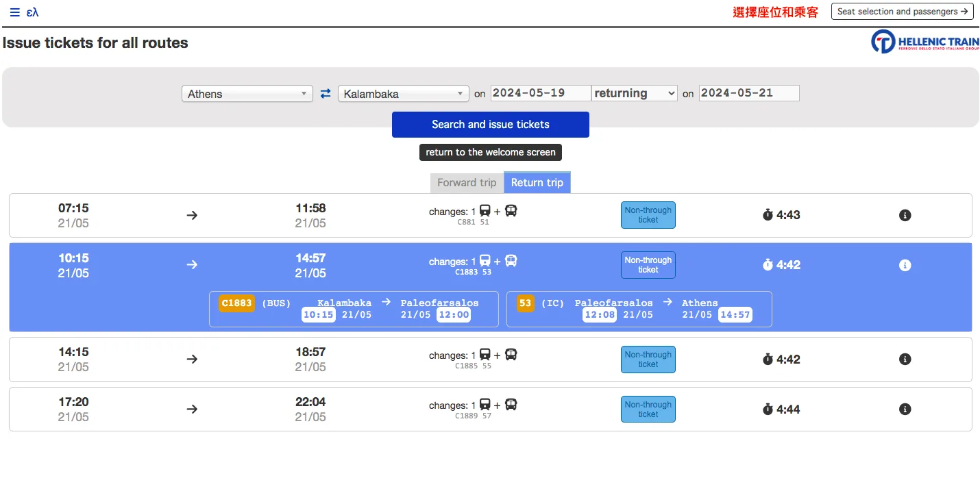Go to Seat selection and passengers

coord(902,12)
